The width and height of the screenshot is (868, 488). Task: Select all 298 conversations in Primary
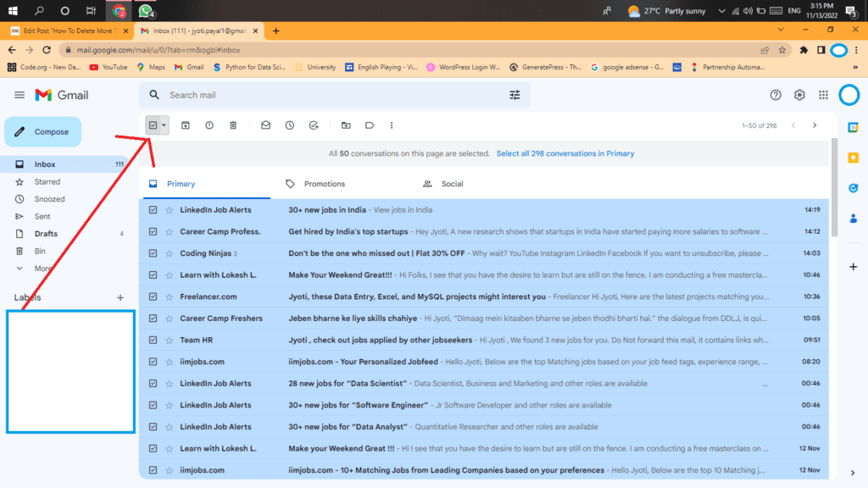click(565, 154)
